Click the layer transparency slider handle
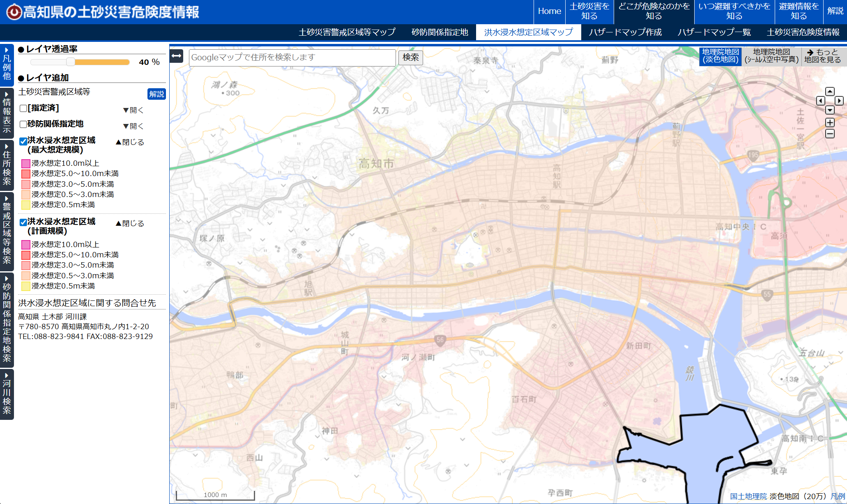Screen dimensions: 847x504 click(x=71, y=62)
